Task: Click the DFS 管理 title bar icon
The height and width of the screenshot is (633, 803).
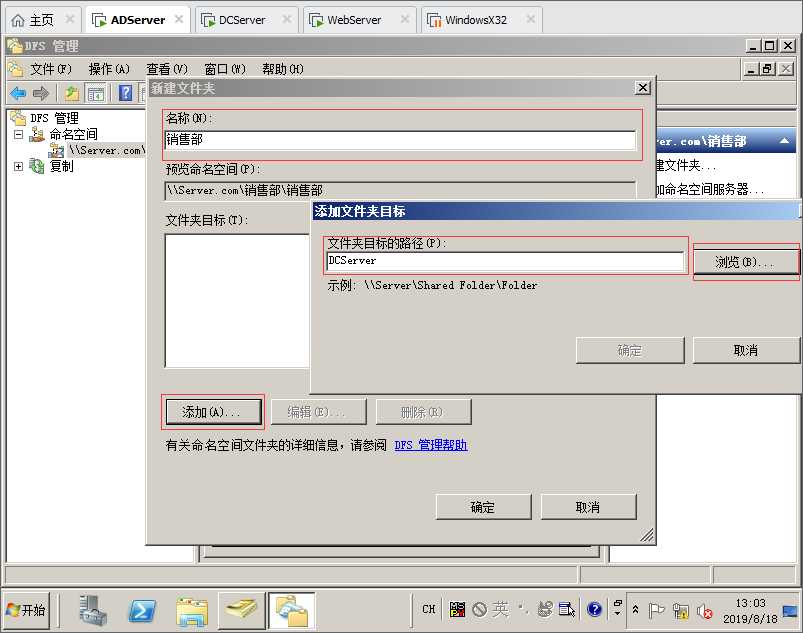Action: pos(14,46)
